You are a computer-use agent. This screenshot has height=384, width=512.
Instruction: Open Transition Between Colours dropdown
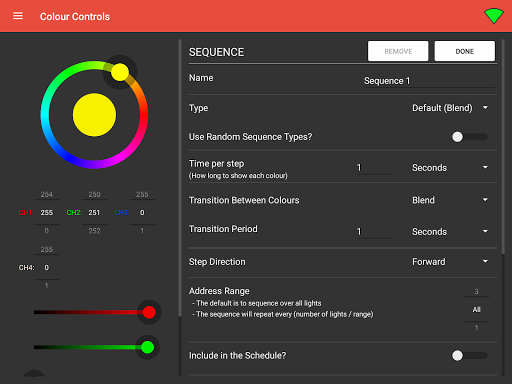[450, 200]
